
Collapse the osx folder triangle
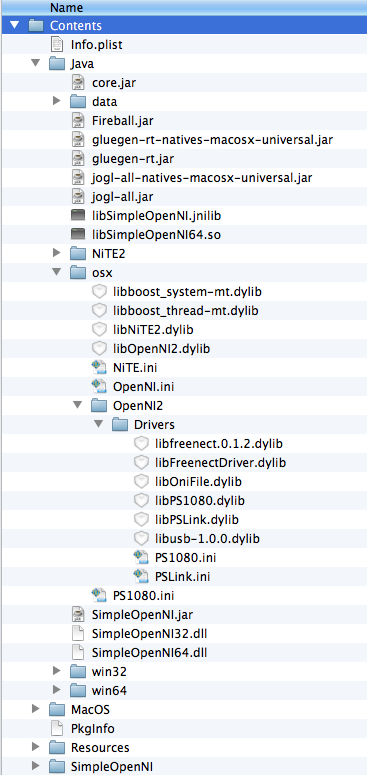(x=56, y=272)
